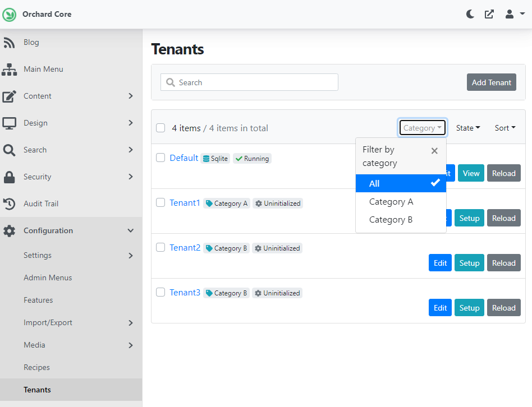Click the Configuration gear icon
The height and width of the screenshot is (407, 532).
coord(9,231)
